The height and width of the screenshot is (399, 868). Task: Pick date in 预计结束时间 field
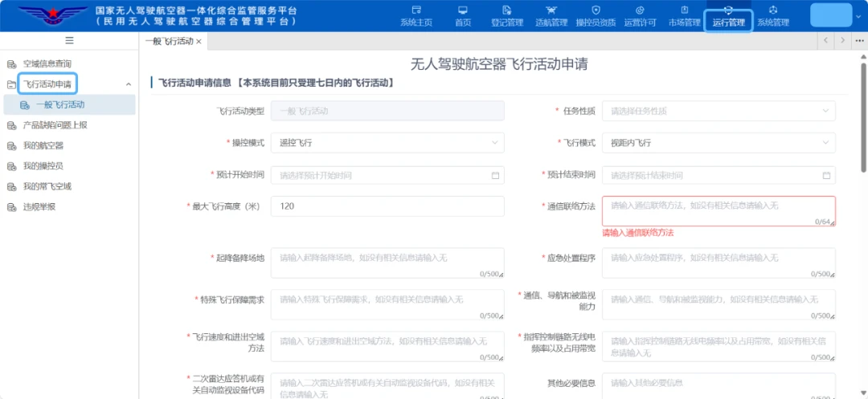pyautogui.click(x=719, y=175)
